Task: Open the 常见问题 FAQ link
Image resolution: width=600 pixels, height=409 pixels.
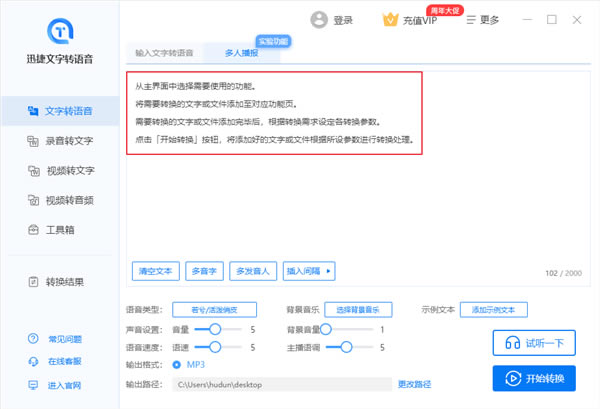Action: click(x=65, y=339)
